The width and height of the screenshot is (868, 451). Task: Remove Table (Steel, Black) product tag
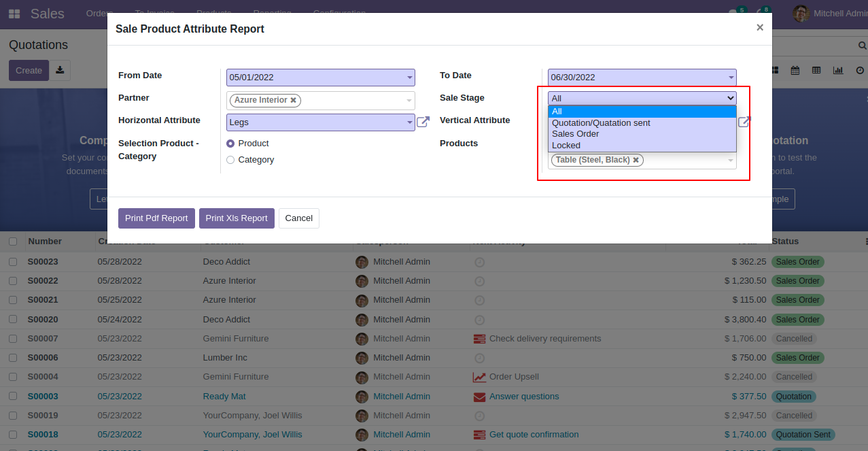[x=636, y=160]
